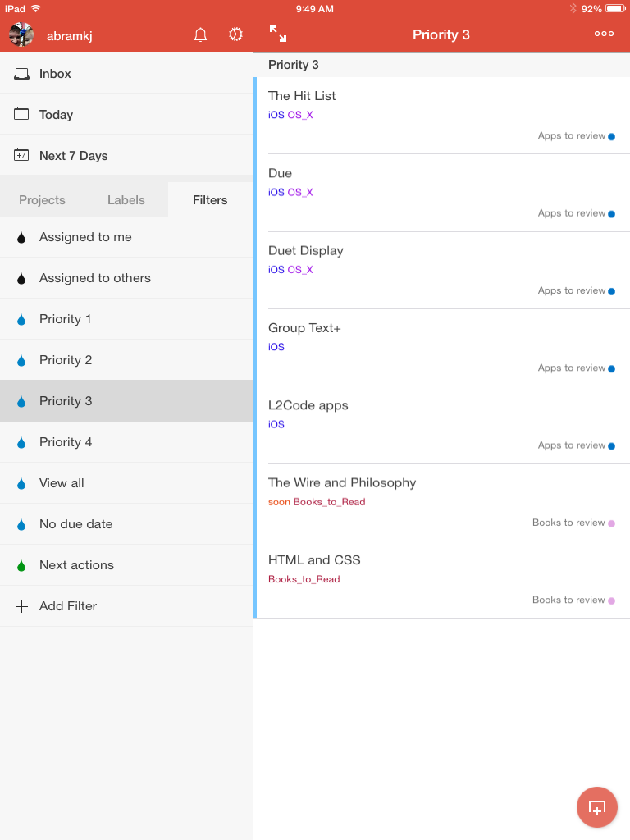Screen dimensions: 630x840
Task: Select the Filters tab
Action: (210, 200)
